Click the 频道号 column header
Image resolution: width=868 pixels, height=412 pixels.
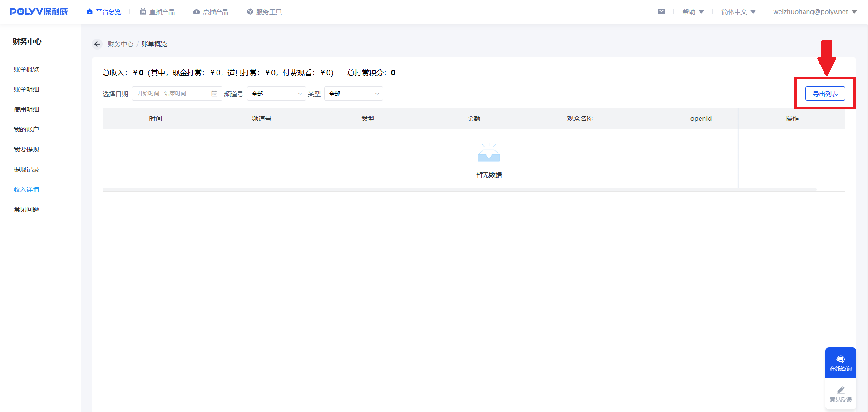261,119
